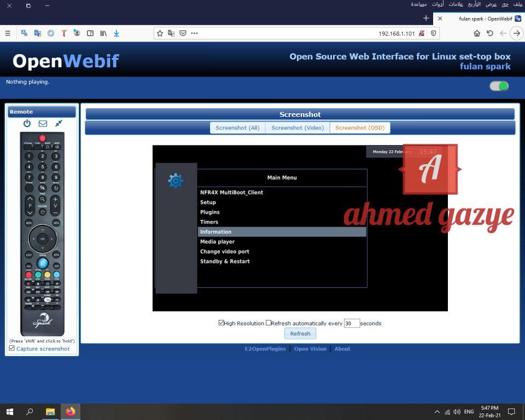Click the red color button on the remote

pos(29,275)
